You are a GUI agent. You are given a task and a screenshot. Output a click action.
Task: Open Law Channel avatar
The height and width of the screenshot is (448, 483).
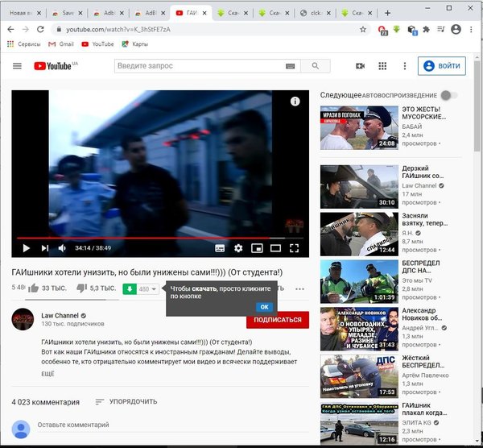[23, 319]
